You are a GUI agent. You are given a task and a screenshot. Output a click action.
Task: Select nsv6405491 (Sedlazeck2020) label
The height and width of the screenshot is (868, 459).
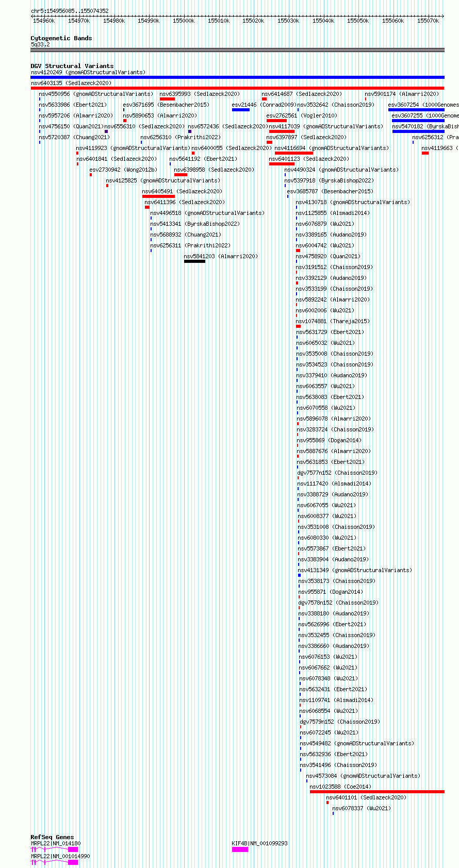pyautogui.click(x=183, y=191)
